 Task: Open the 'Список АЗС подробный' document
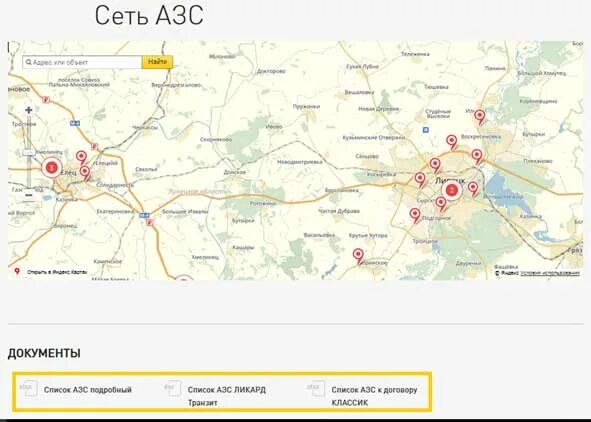coord(87,390)
